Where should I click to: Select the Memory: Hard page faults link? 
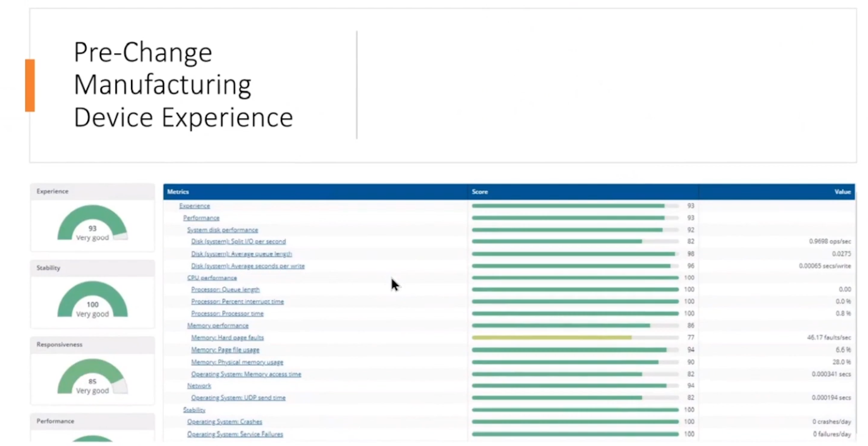(227, 337)
